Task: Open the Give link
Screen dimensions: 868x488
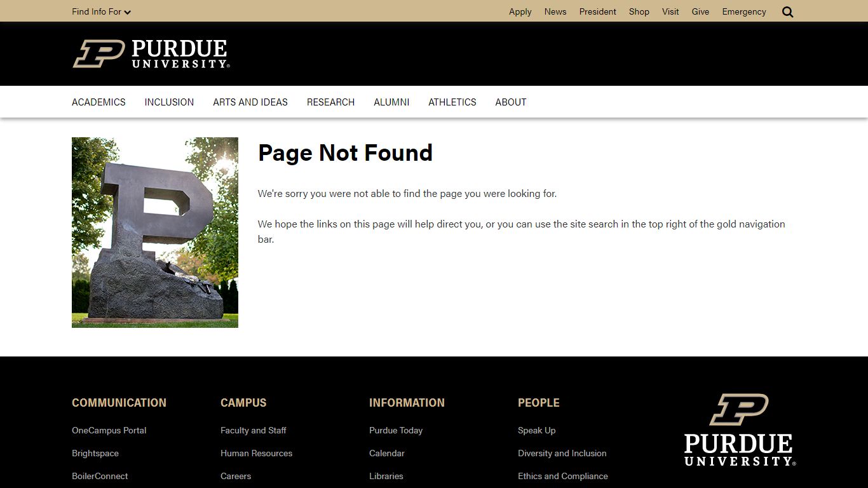Action: [700, 11]
